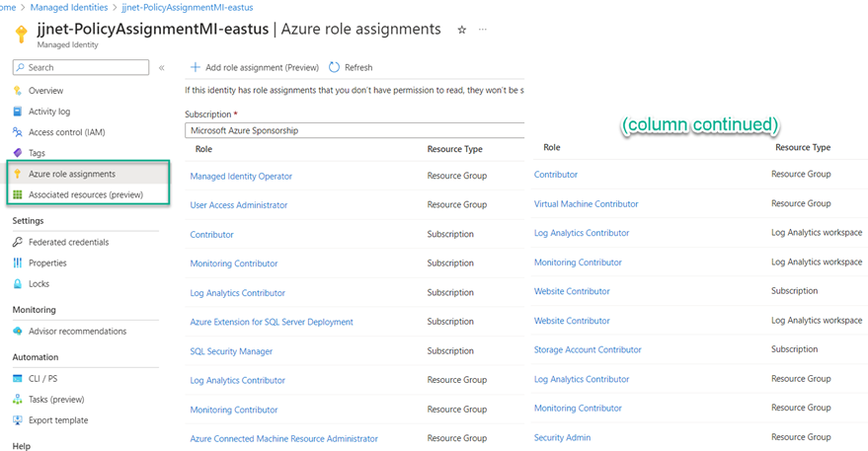
Task: Collapse the sidebar with the double chevron
Action: tap(162, 68)
